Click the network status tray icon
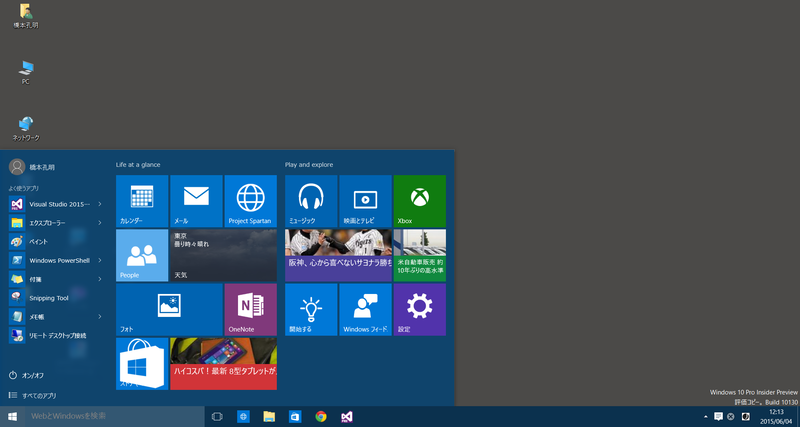This screenshot has height=427, width=800. point(731,417)
